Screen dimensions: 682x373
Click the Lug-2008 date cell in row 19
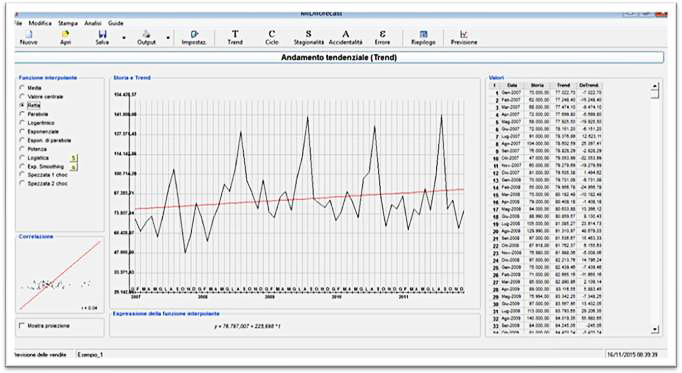[511, 223]
